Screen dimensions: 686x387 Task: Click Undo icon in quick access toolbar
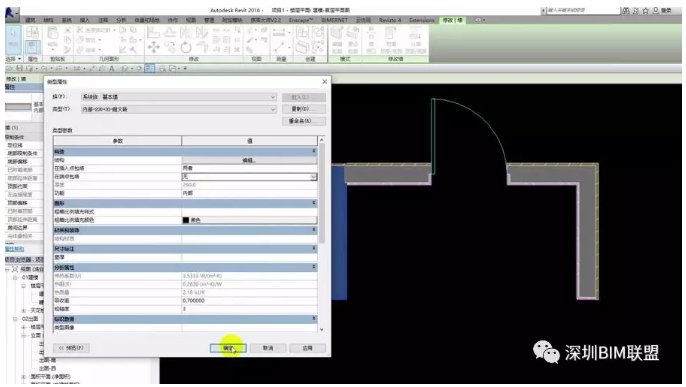(x=44, y=68)
